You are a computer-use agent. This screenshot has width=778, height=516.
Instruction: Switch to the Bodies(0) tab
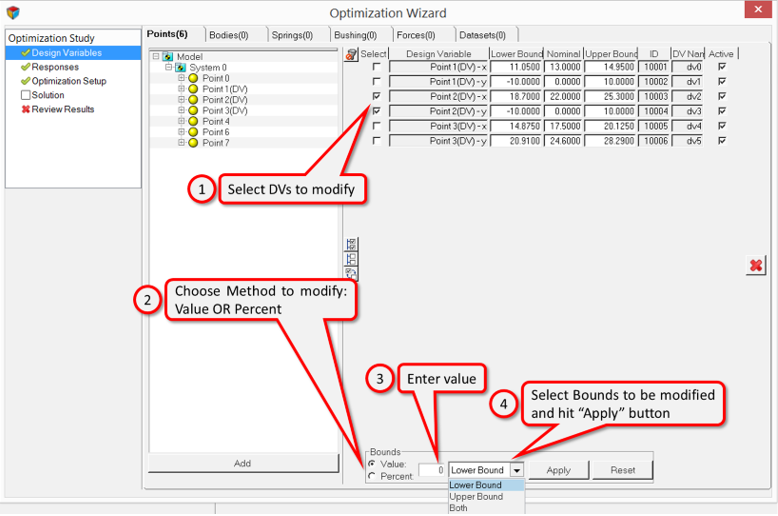point(229,35)
